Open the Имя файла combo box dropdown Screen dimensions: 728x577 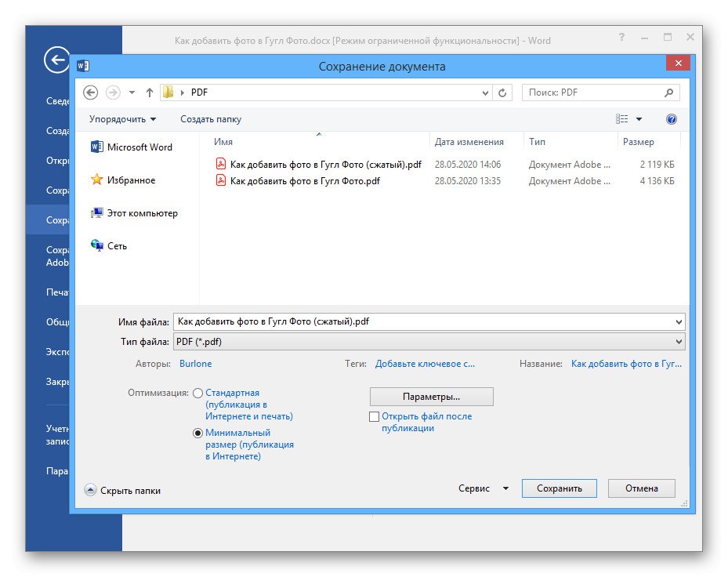tap(679, 322)
